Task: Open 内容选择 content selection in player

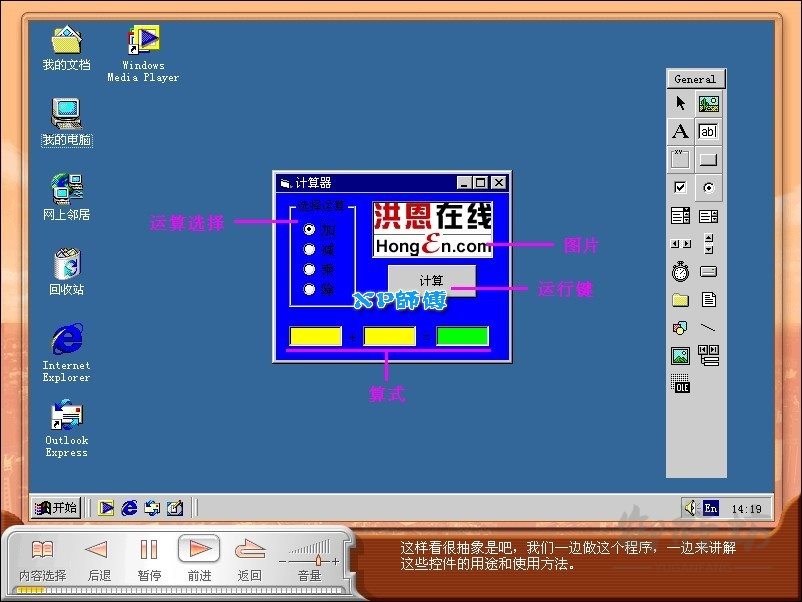Action: pyautogui.click(x=42, y=560)
